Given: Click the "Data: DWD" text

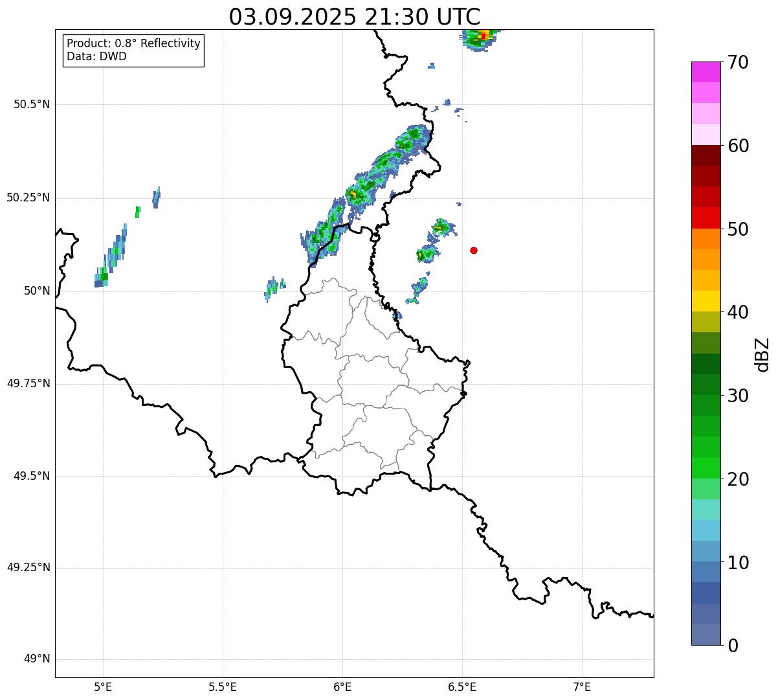Looking at the screenshot, I should pos(96,56).
